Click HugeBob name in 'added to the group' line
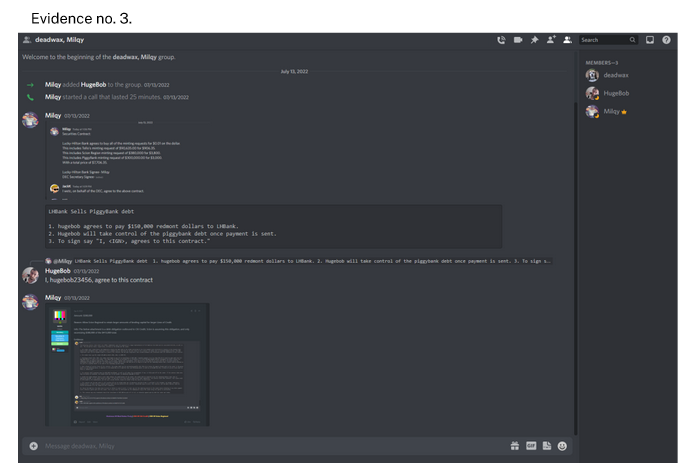692x463 pixels. 93,84
